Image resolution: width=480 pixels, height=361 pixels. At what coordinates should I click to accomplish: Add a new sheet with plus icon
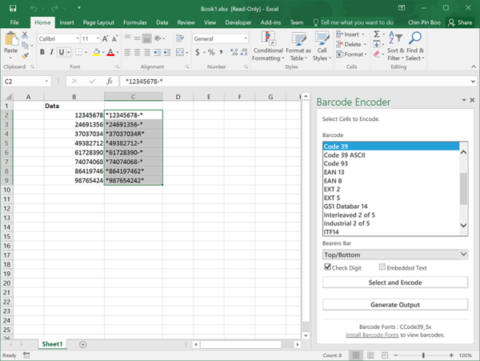tap(83, 344)
